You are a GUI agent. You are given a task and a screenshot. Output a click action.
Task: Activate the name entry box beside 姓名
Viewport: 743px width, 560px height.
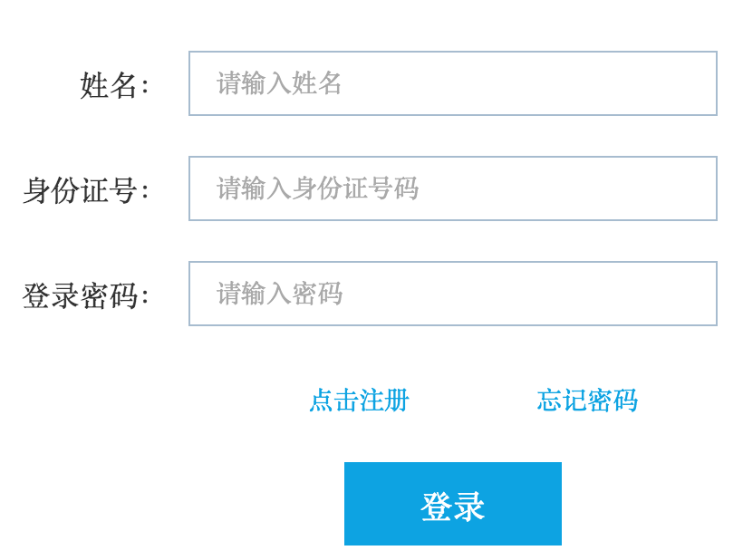452,83
